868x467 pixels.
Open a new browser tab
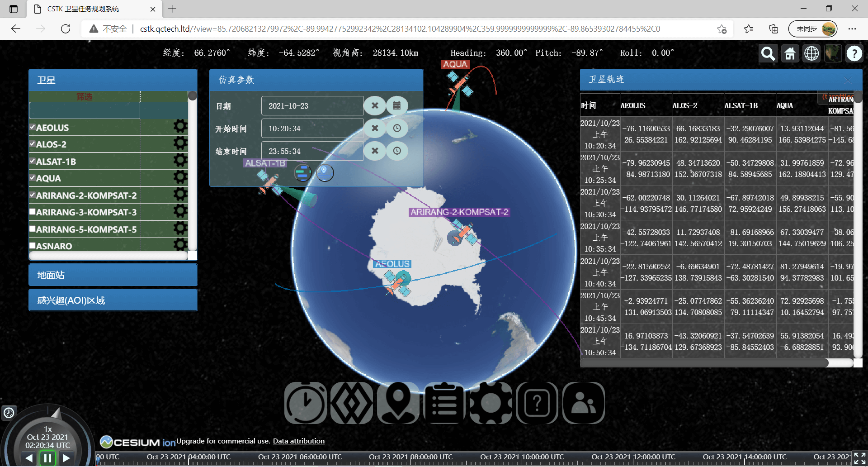172,9
